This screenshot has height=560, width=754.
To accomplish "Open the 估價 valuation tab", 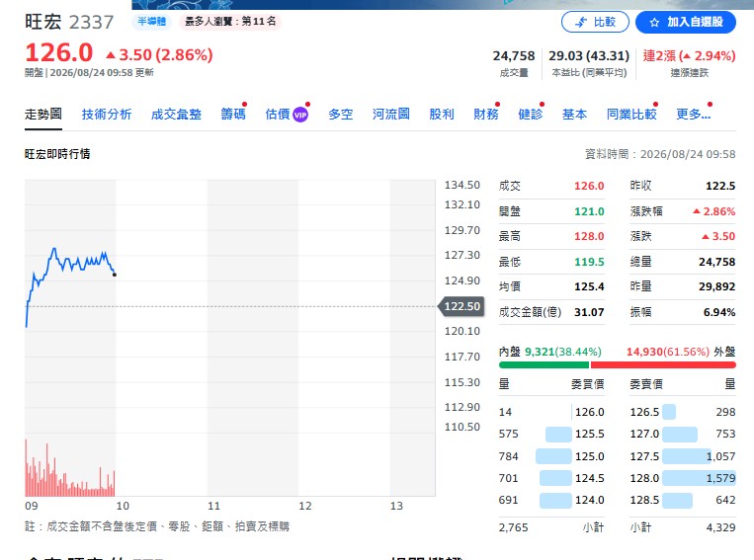I will pos(278,115).
